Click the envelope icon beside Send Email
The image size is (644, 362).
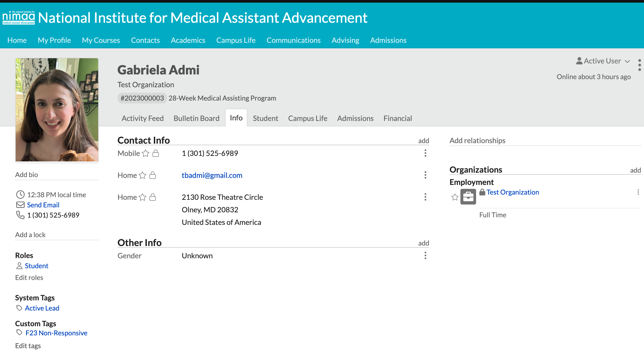click(20, 205)
